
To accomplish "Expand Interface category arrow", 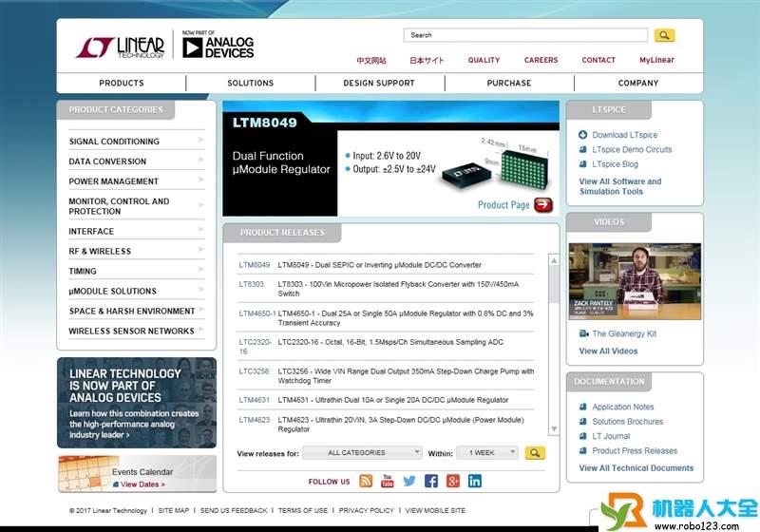I will coord(201,230).
